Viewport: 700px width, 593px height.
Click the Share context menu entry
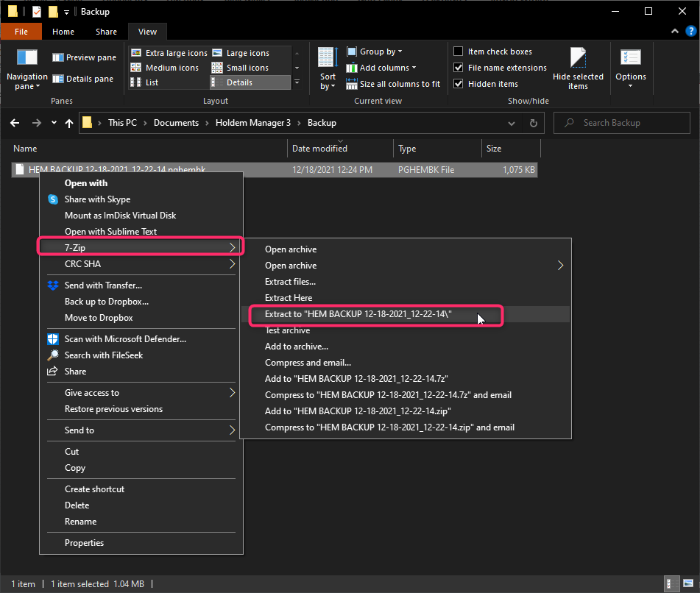click(141, 372)
